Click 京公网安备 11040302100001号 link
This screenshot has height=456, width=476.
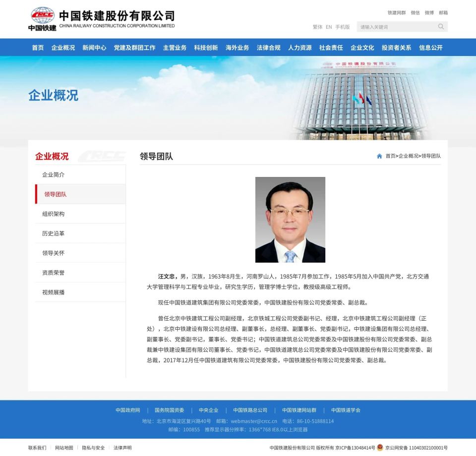click(x=416, y=448)
